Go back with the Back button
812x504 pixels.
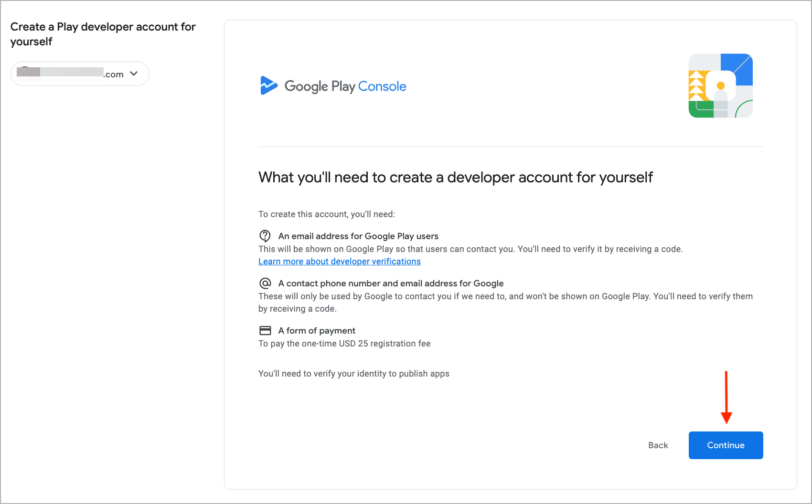(658, 445)
